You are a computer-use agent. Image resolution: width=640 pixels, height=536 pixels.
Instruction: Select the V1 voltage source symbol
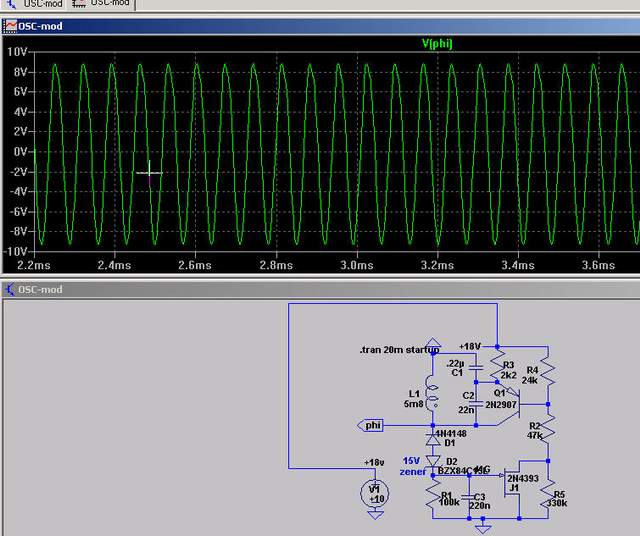tap(375, 492)
